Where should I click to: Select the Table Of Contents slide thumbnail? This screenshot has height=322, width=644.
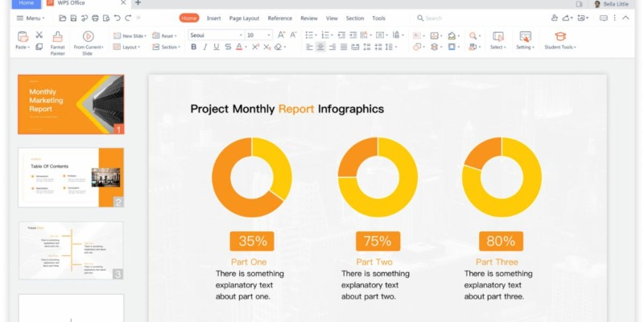71,177
